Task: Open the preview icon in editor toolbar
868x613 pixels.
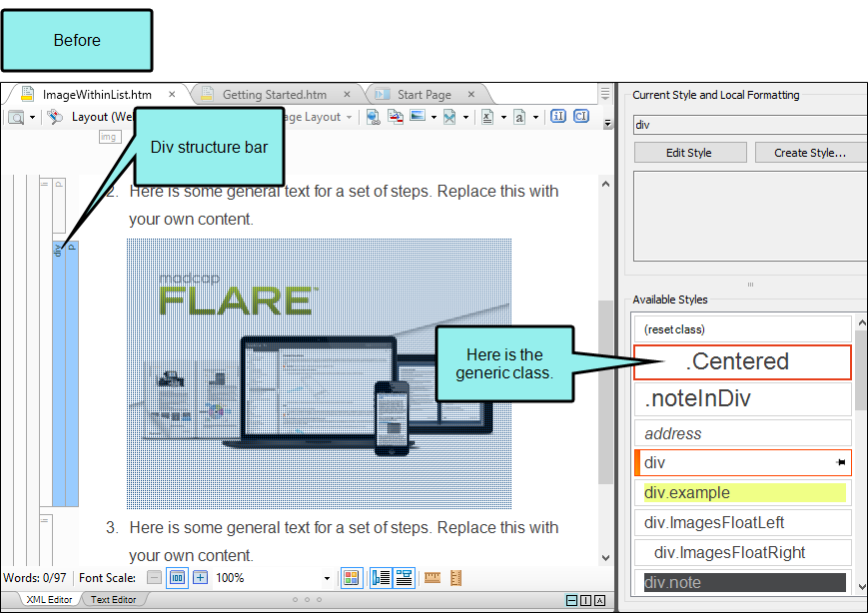Action: pos(16,117)
